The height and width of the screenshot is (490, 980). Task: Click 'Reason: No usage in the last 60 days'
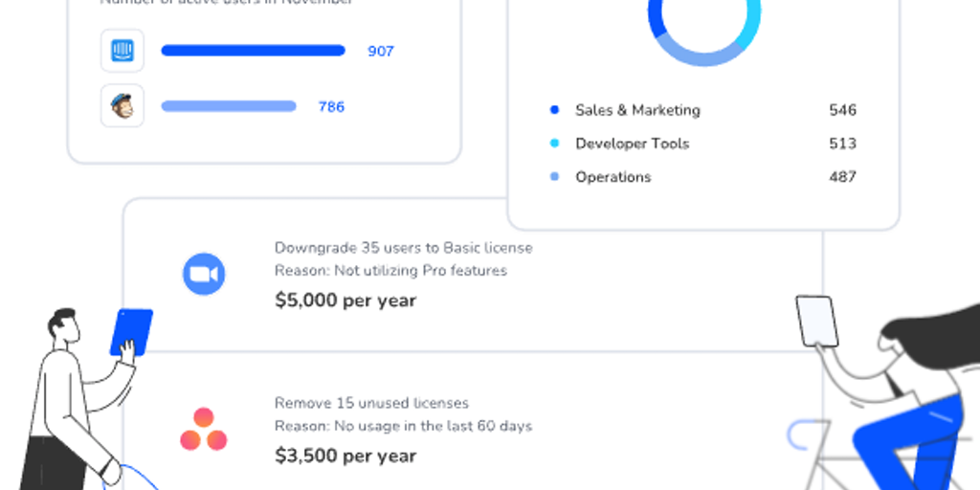click(x=403, y=426)
